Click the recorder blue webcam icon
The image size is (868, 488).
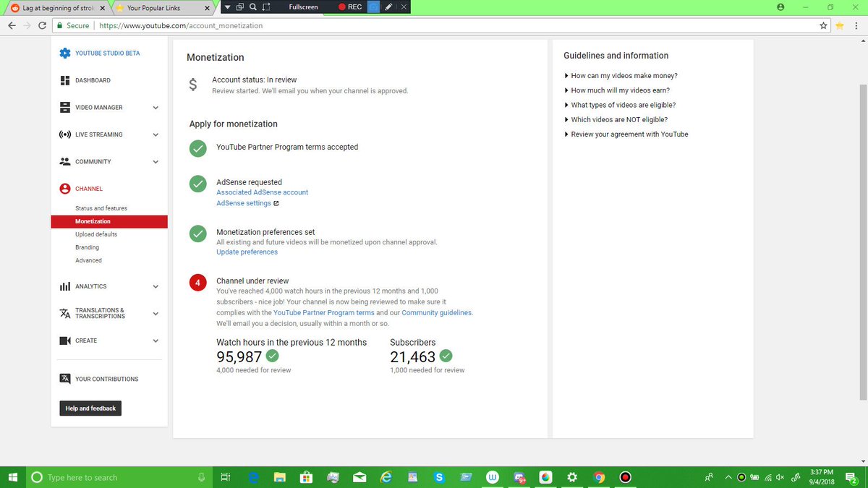pos(373,7)
